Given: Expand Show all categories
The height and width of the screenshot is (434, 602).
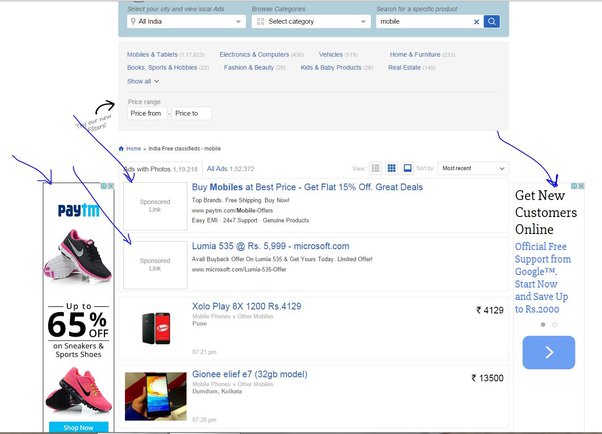Looking at the screenshot, I should pos(143,81).
